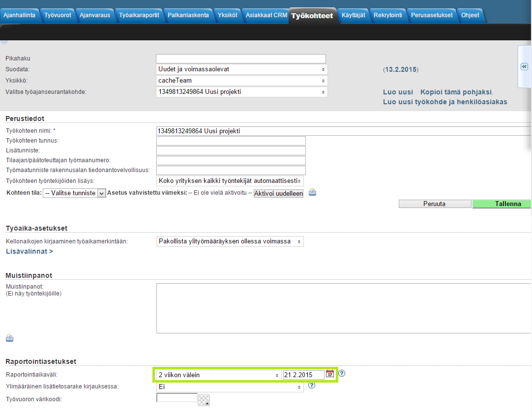Click the Peruuta button
Viewport: 532px width, 417px height.
pos(435,204)
